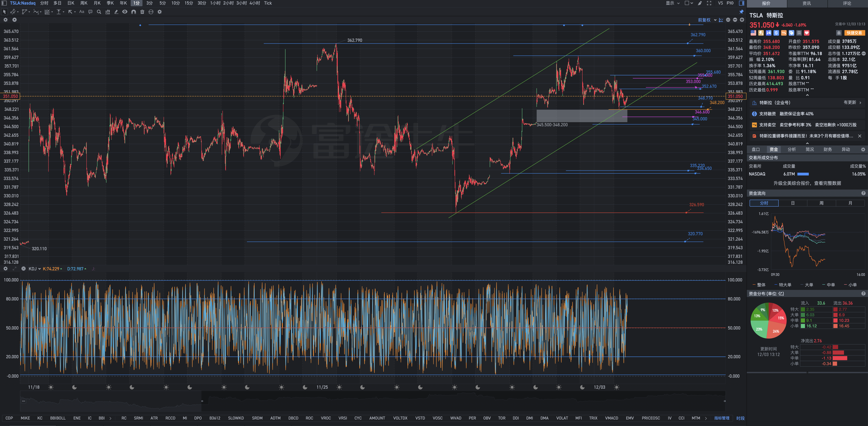Select 月 in fund flow period
868x426 pixels.
[x=850, y=203]
